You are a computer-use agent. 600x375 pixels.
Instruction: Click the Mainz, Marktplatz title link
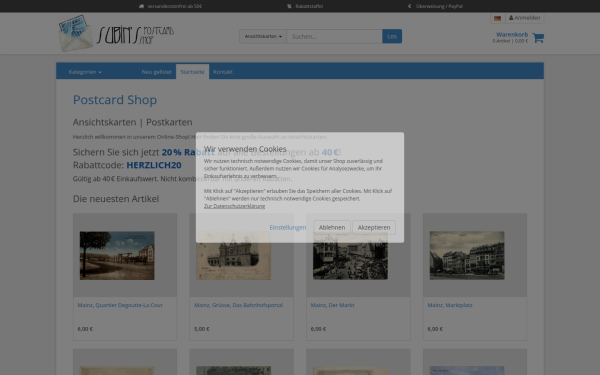coord(450,305)
